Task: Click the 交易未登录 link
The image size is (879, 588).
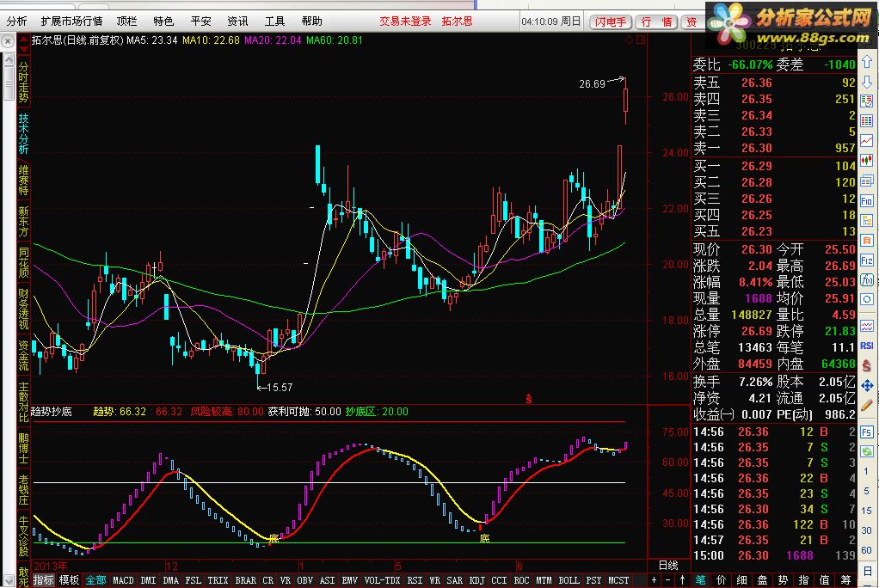Action: pyautogui.click(x=405, y=21)
